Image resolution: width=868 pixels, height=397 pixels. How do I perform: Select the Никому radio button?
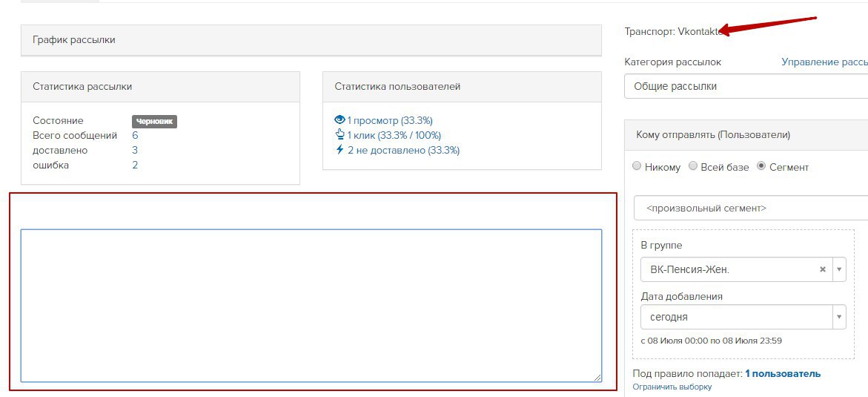637,166
